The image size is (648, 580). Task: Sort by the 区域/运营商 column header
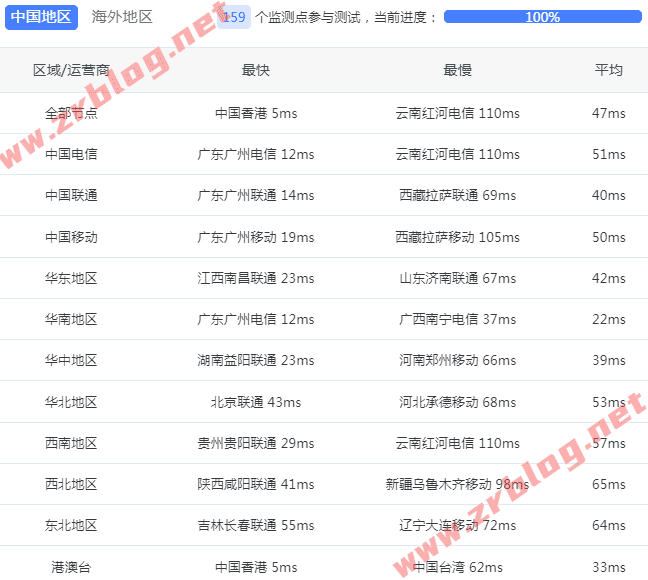[71, 70]
